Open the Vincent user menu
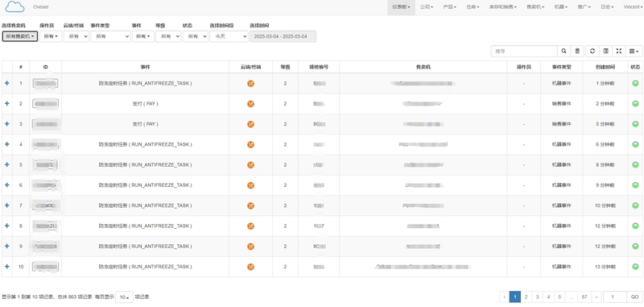Viewport: 644px width, 307px height. [633, 7]
